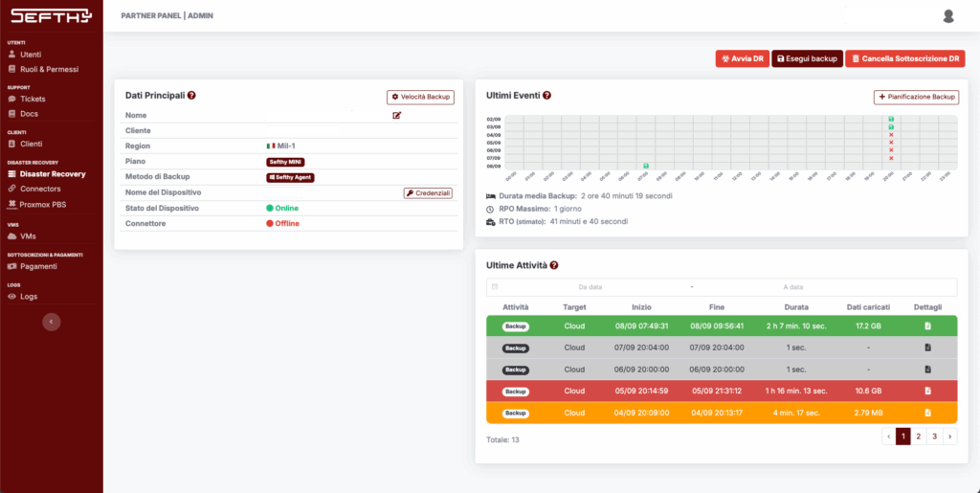Click Cancella Sottoscrizione DR button

pyautogui.click(x=904, y=58)
